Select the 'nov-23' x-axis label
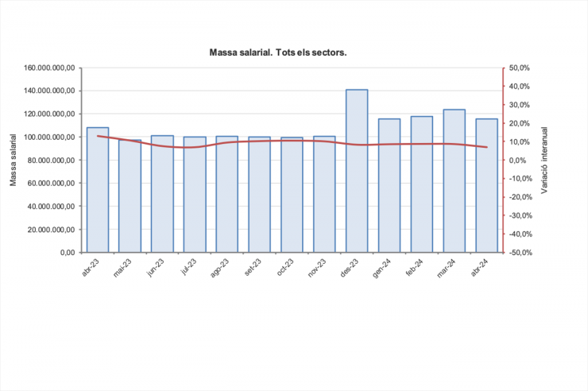The height and width of the screenshot is (391, 588). tap(315, 266)
